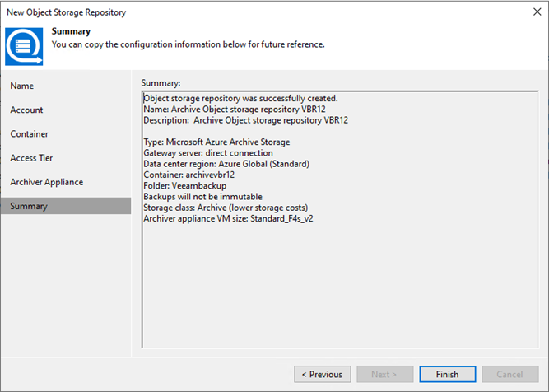This screenshot has width=549, height=392.
Task: Open the Account step in sidebar
Action: tap(26, 110)
